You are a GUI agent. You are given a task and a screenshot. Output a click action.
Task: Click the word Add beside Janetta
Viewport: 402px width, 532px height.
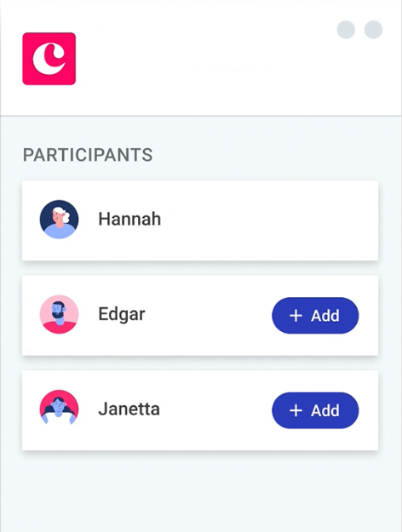325,411
